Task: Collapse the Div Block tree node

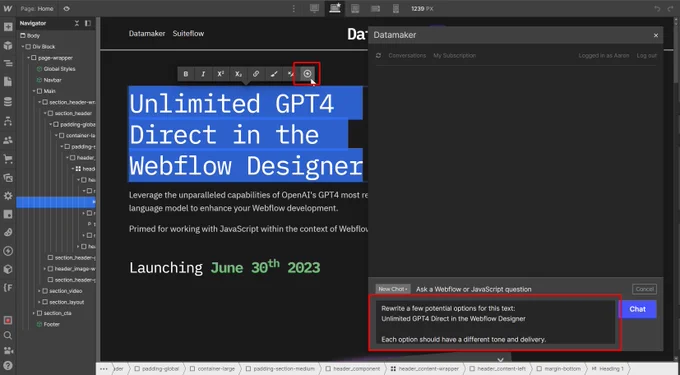Action: (23, 47)
